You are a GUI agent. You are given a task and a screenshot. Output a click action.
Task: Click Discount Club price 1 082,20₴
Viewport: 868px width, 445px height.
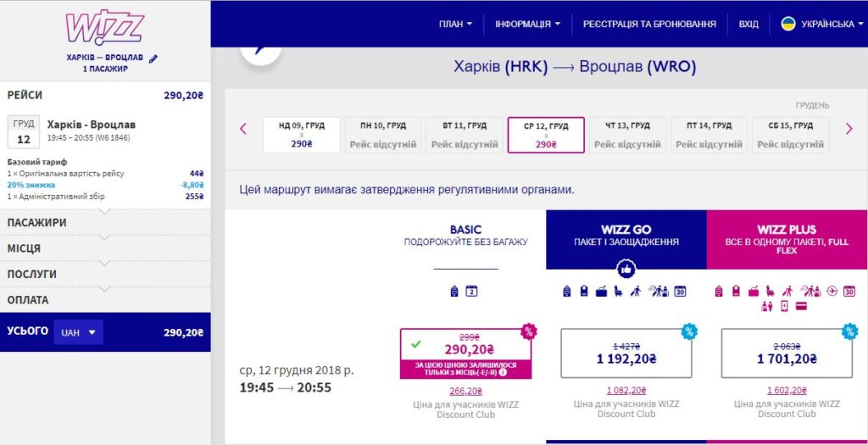(626, 390)
